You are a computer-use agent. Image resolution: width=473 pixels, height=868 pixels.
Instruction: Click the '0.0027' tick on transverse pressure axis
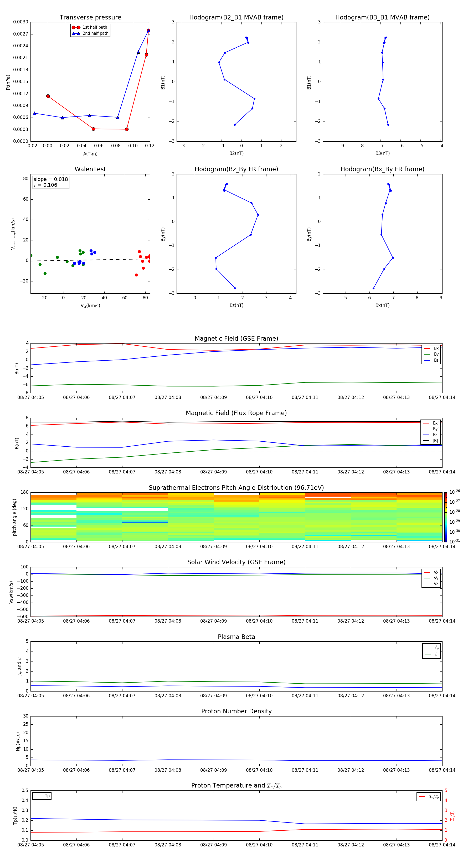point(20,34)
